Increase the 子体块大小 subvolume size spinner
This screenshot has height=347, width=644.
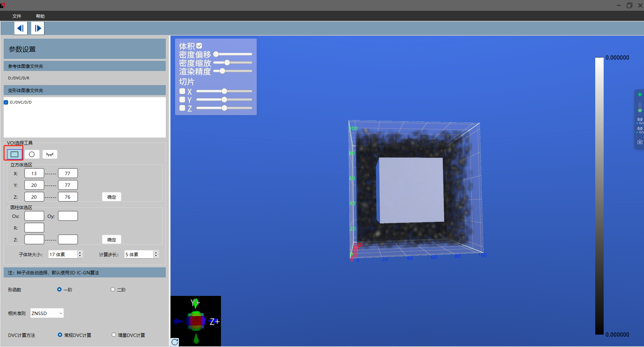80,253
